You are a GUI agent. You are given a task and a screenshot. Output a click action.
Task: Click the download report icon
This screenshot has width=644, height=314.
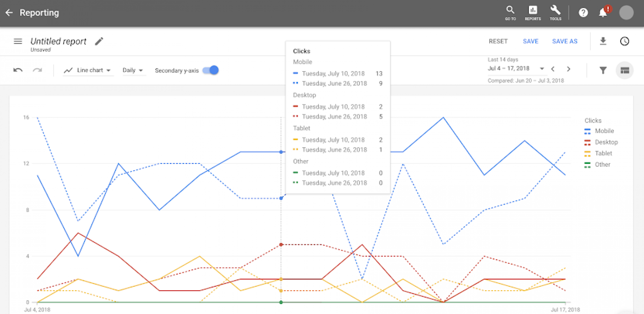(x=603, y=41)
